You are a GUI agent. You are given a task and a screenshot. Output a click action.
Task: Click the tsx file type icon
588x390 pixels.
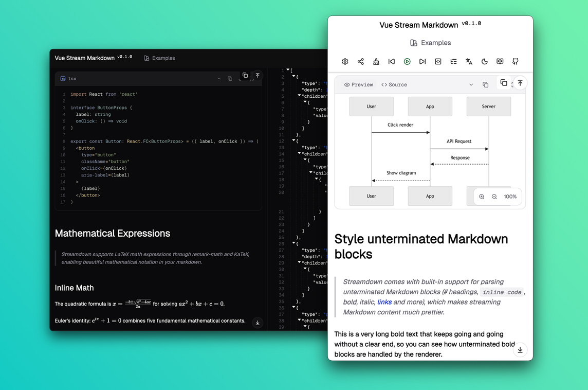pyautogui.click(x=63, y=79)
